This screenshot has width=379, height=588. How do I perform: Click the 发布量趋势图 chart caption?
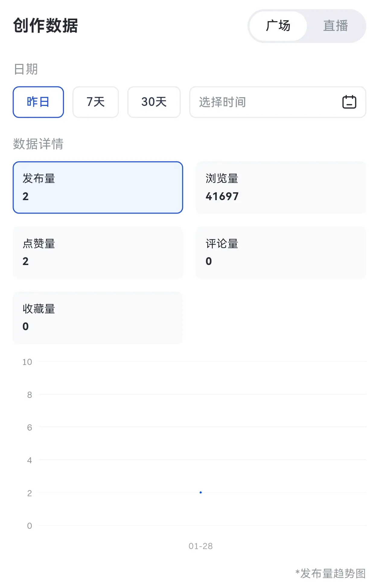[331, 574]
